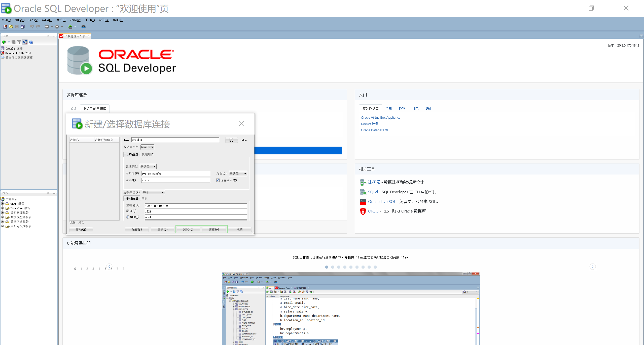Show the previous feature screenshot with the left arrow
The width and height of the screenshot is (644, 345).
point(109,267)
